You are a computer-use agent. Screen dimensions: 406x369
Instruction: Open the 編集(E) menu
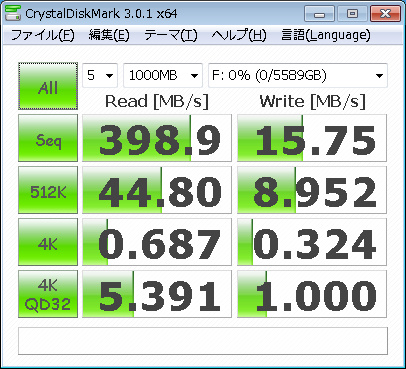tap(109, 35)
